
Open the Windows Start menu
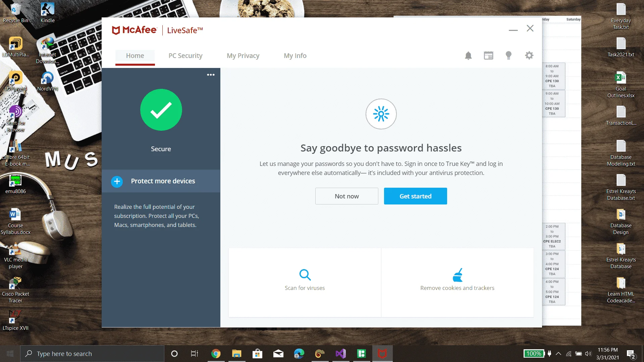pos(10,354)
